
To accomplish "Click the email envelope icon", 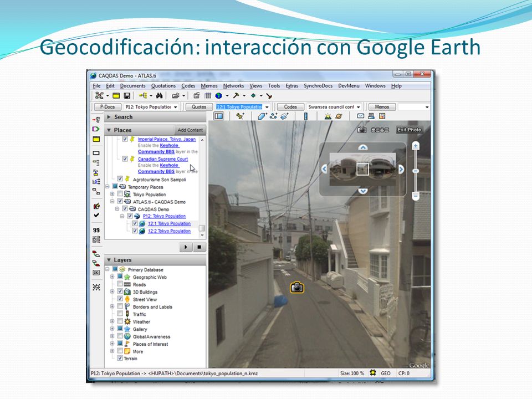I will [361, 116].
